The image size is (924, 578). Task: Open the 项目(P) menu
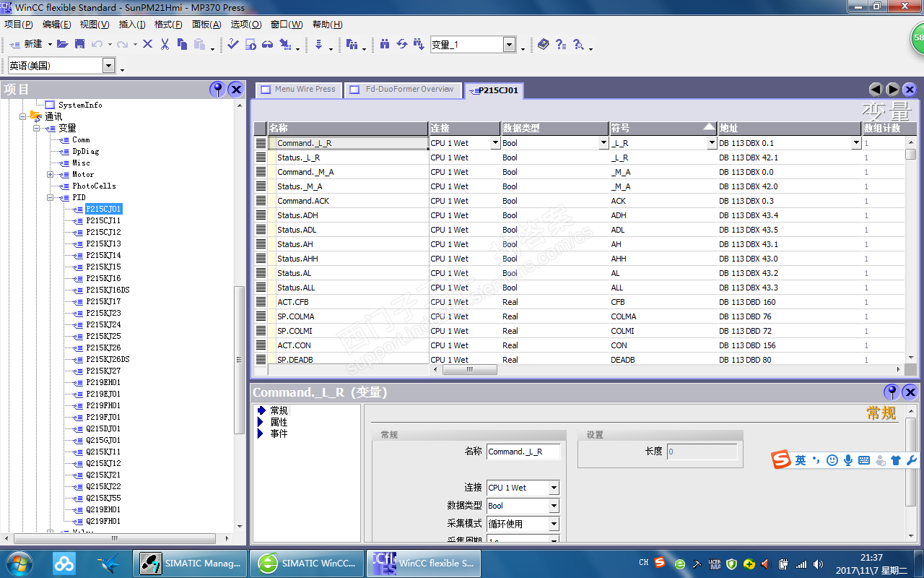coord(18,25)
